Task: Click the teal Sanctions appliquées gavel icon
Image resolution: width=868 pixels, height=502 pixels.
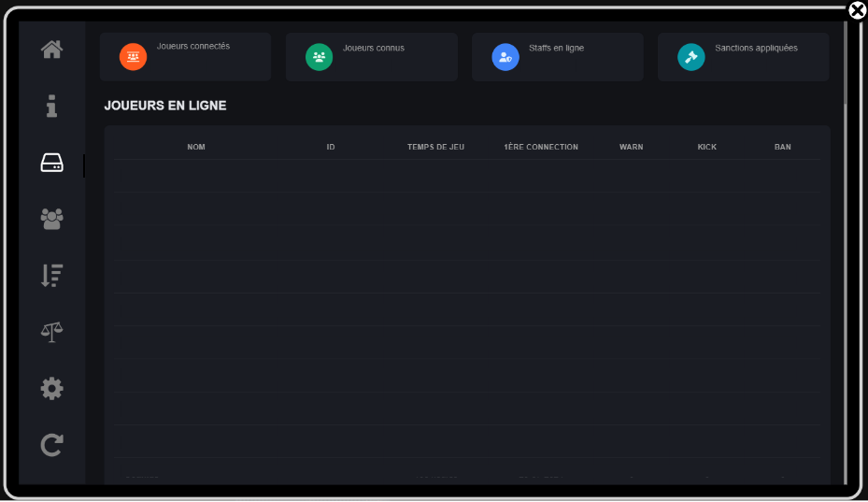Action: coord(691,57)
